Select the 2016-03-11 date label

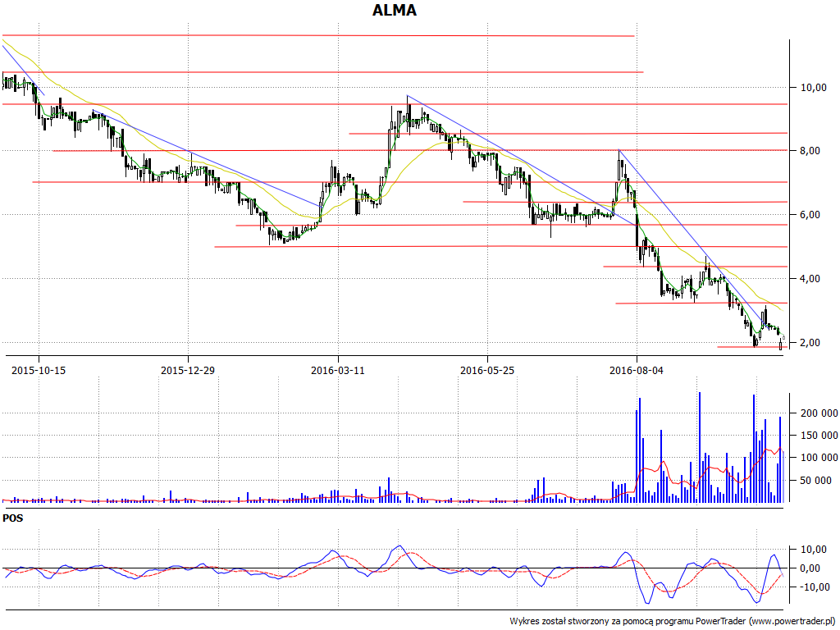[x=337, y=370]
